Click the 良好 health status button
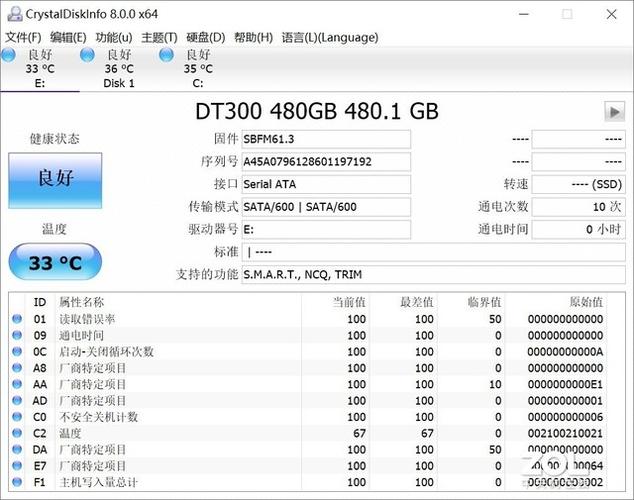 tap(55, 181)
